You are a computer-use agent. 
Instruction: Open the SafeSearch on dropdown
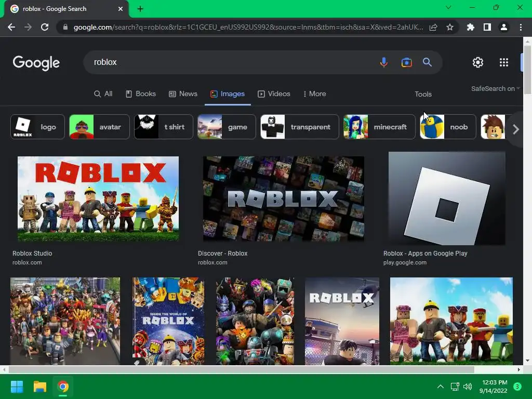tap(495, 88)
